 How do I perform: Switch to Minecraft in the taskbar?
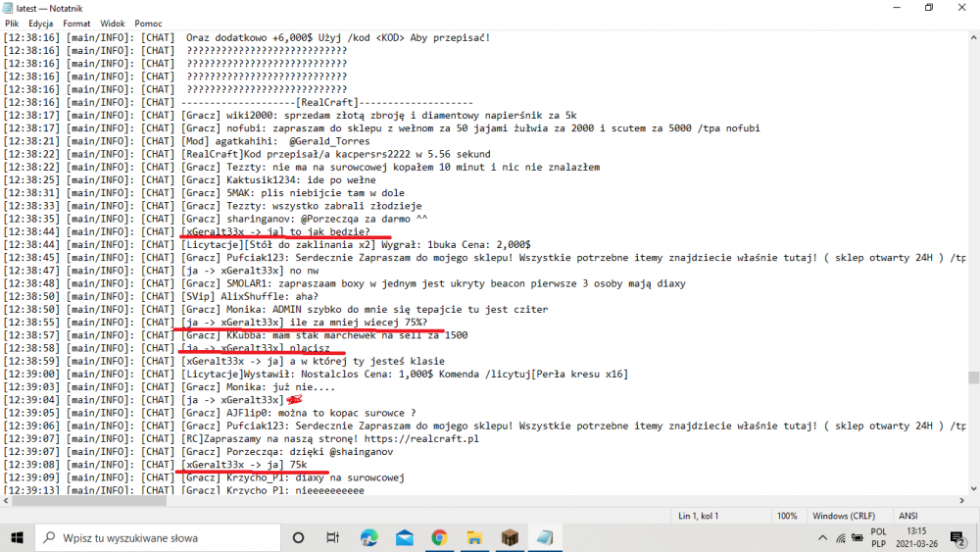(510, 537)
